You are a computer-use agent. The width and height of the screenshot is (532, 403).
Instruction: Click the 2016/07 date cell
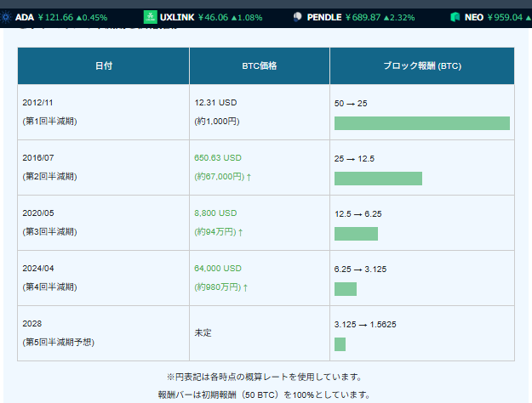pos(40,158)
